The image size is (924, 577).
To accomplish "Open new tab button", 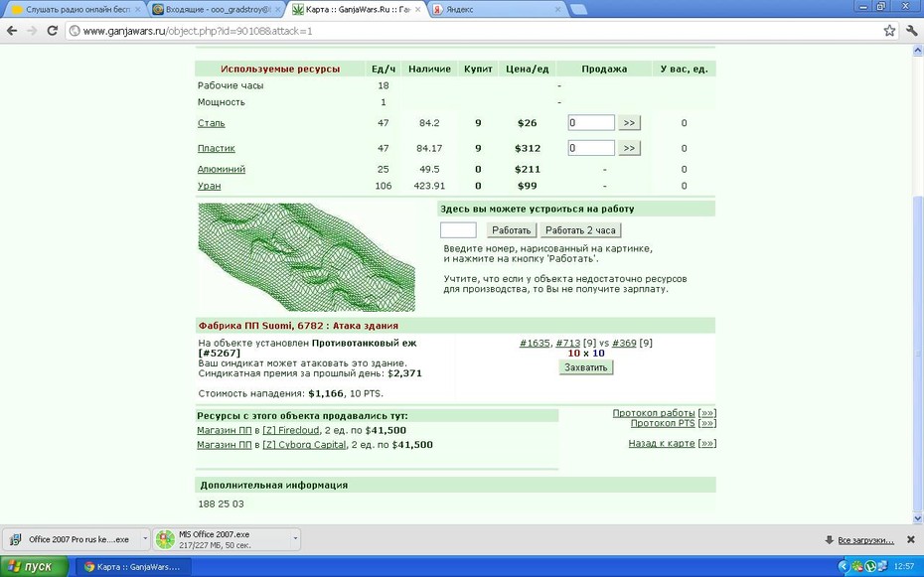I will click(x=578, y=9).
